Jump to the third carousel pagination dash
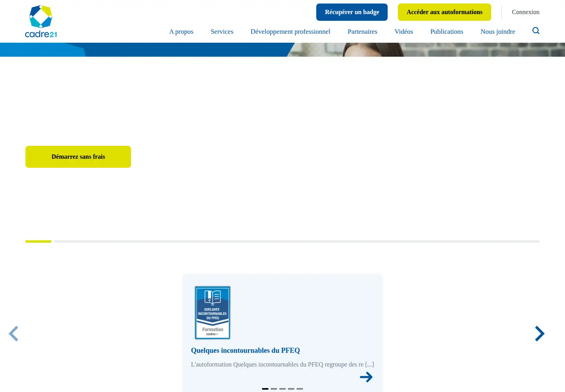Image resolution: width=565 pixels, height=392 pixels. click(x=282, y=389)
